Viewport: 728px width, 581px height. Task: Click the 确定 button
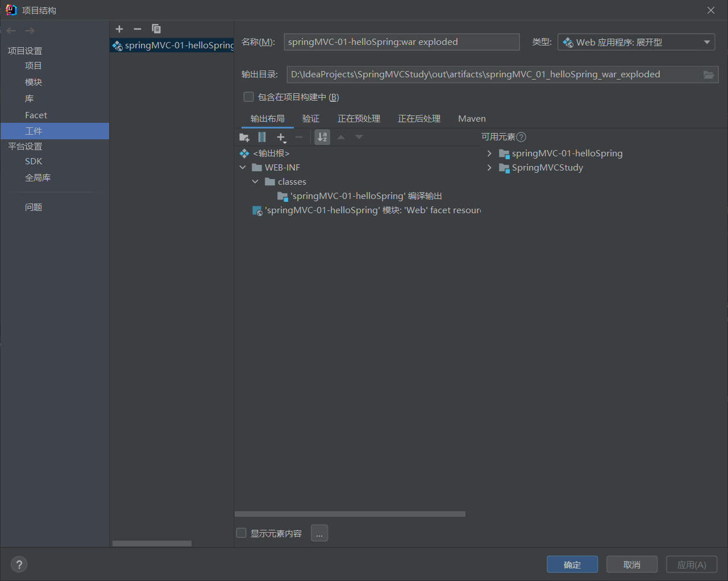[572, 565]
